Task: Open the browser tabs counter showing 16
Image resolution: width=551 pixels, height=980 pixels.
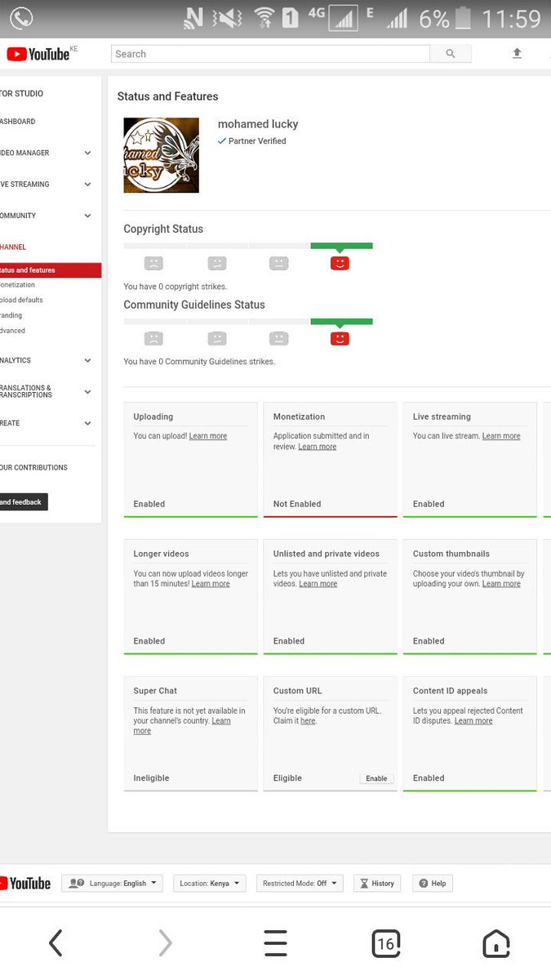Action: pyautogui.click(x=386, y=943)
